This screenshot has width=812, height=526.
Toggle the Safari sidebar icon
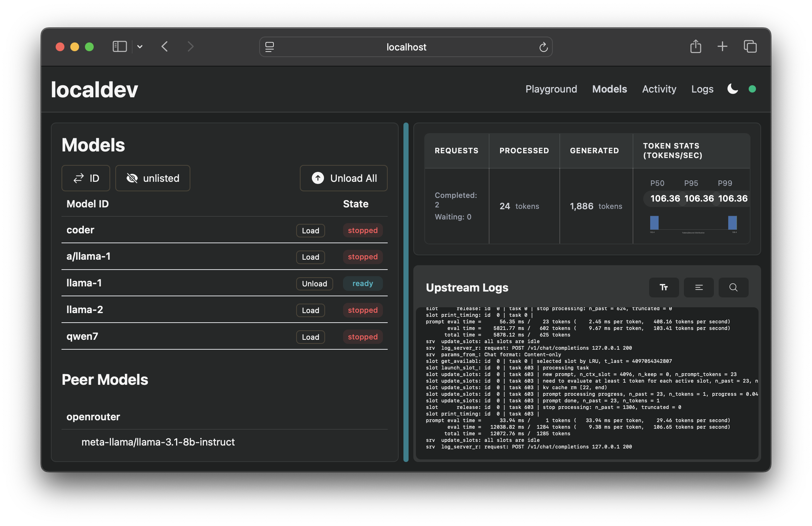(x=120, y=46)
